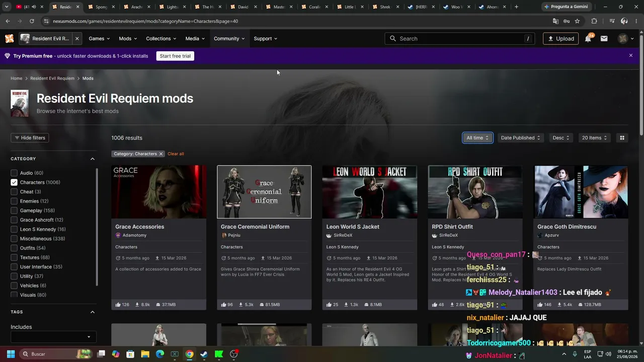Open the All time period dropdown
Screen dimensions: 644x362
coord(477,138)
